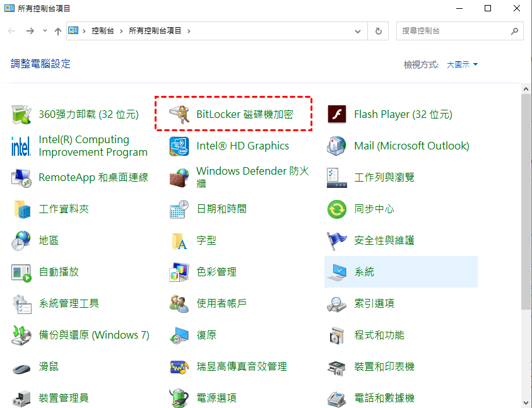Viewport: 532px width, 408px height.
Task: Go up one level arrow
Action: point(58,31)
